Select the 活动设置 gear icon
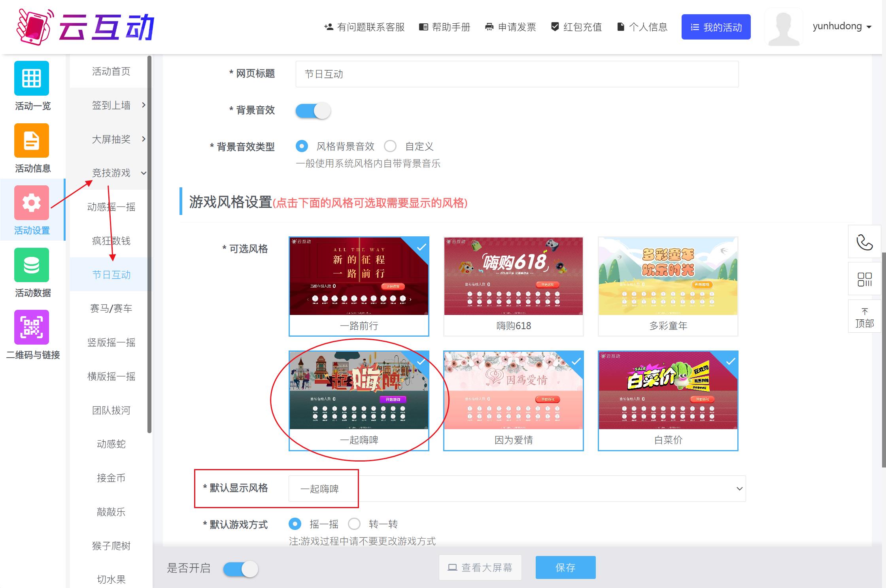 pos(32,203)
